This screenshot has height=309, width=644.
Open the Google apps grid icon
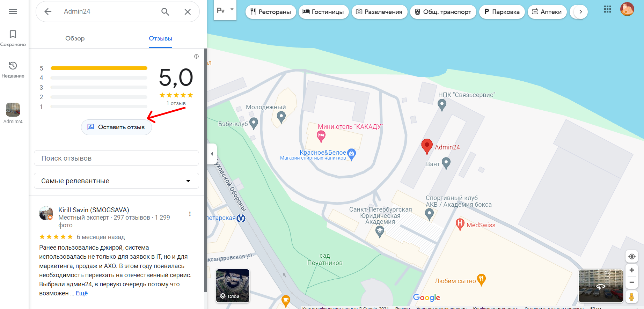pyautogui.click(x=608, y=9)
